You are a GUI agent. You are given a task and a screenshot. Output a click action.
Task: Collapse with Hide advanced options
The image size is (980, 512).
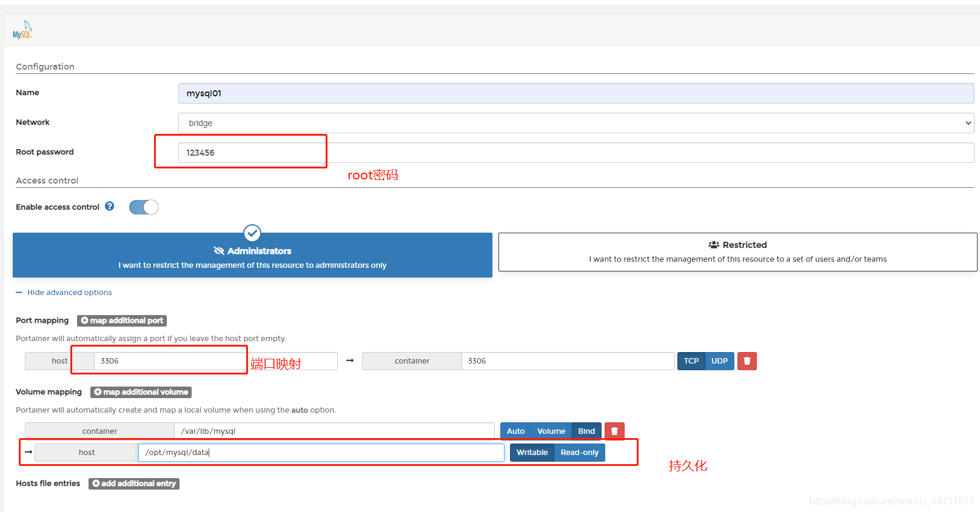[x=64, y=293]
